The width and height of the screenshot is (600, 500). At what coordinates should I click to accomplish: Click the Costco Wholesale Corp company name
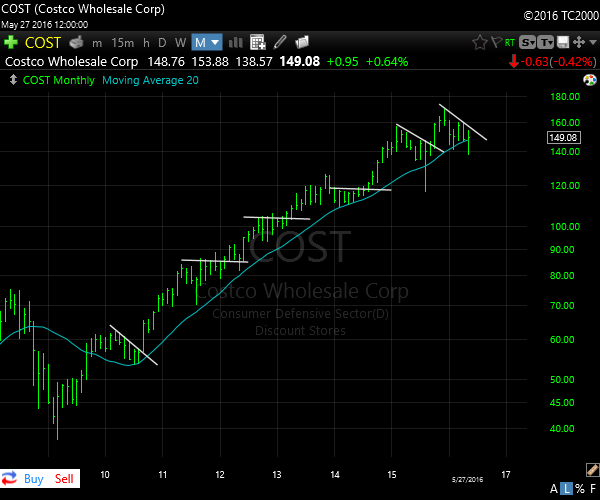point(72,62)
